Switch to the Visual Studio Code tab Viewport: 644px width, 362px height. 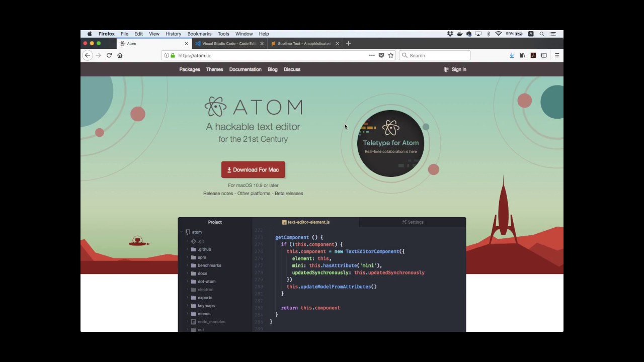coord(229,44)
